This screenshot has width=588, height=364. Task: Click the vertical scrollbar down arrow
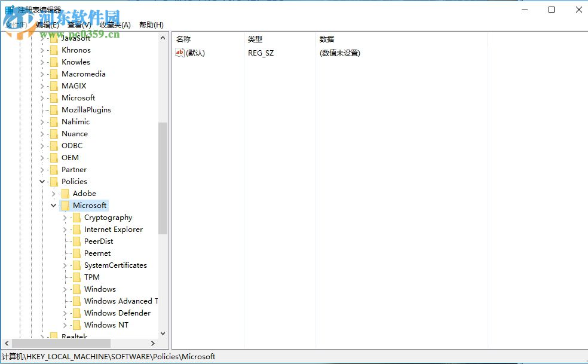coord(162,334)
